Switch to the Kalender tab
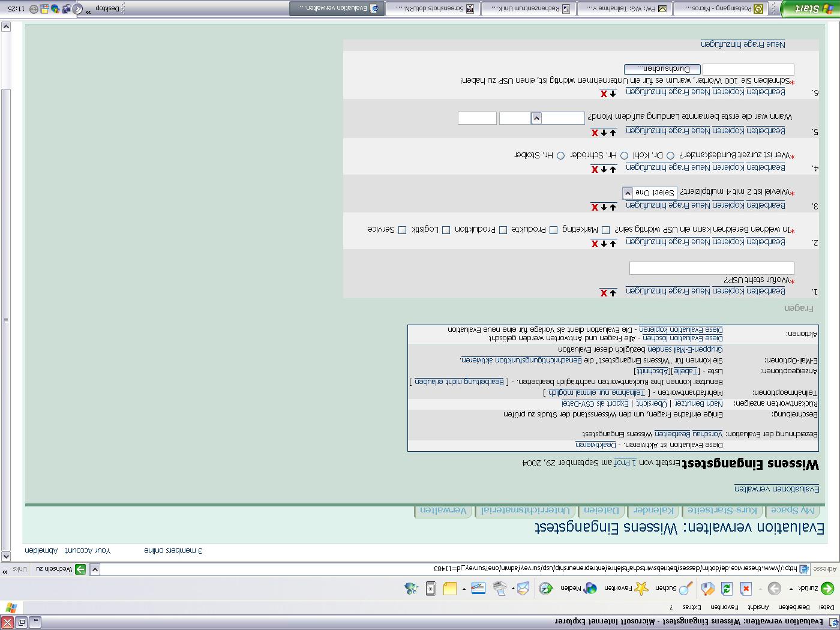The height and width of the screenshot is (630, 840). coord(653,511)
